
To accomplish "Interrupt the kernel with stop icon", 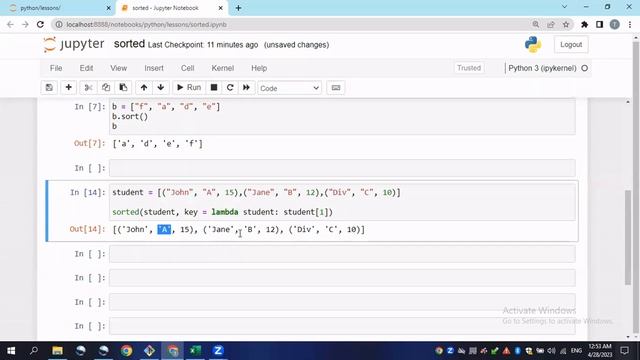I will [214, 88].
